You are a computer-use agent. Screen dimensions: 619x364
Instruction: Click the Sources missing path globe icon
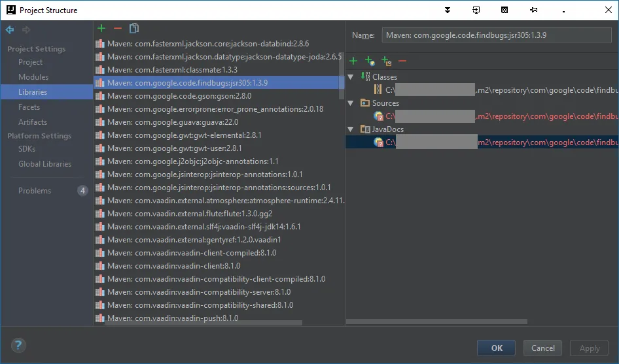(378, 116)
